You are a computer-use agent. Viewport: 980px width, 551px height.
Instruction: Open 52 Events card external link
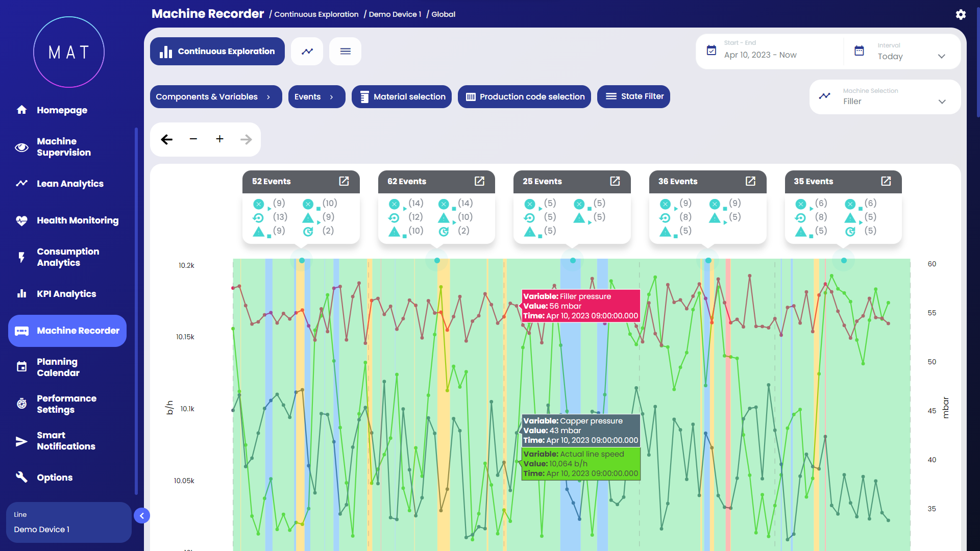(x=344, y=181)
